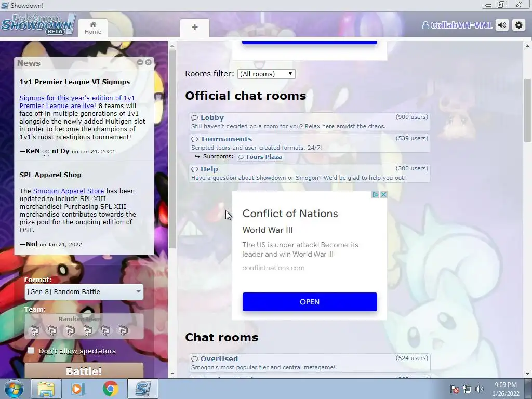
Task: Click the 1v1 Premier League VI Signups headline
Action: [x=75, y=82]
